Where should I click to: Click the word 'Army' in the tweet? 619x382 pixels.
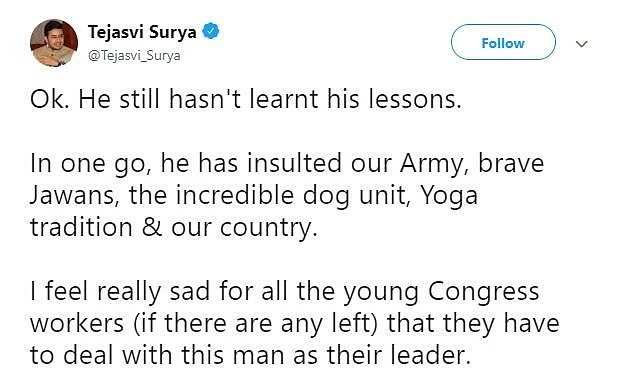click(434, 164)
